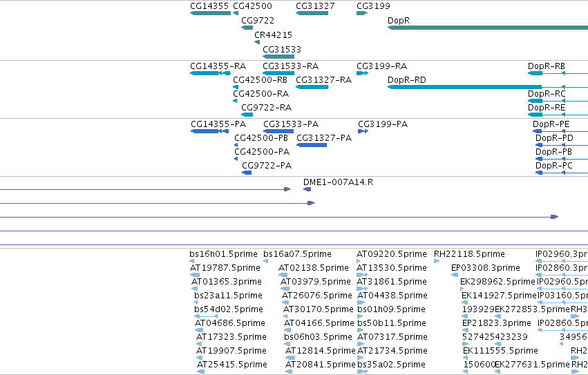Image resolution: width=588 pixels, height=375 pixels.
Task: Click the CG42500-RA transcript label
Action: pyautogui.click(x=260, y=94)
